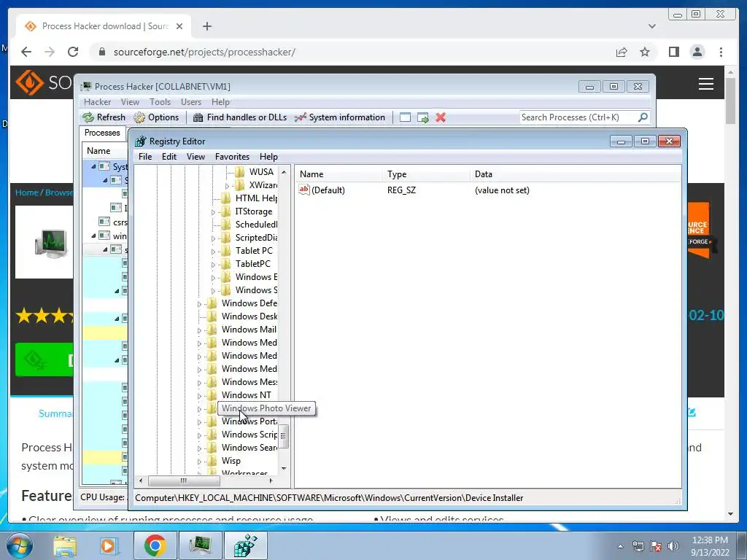This screenshot has width=747, height=560.
Task: Click the registry tree scroll up arrow
Action: (x=284, y=172)
